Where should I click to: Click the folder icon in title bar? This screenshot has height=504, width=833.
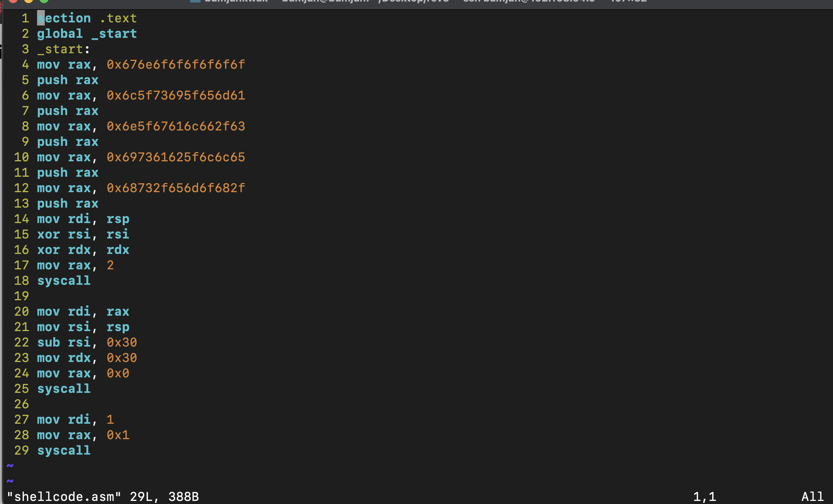[x=195, y=1]
